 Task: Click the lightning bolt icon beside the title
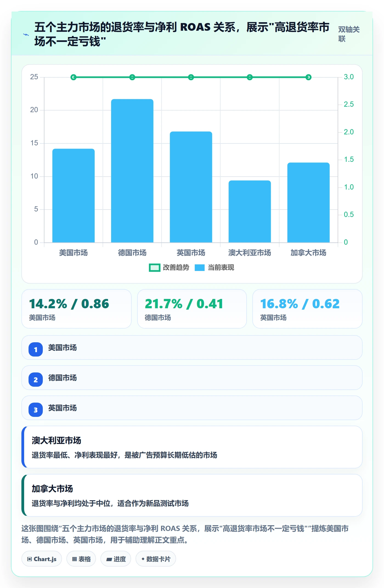coord(26,35)
